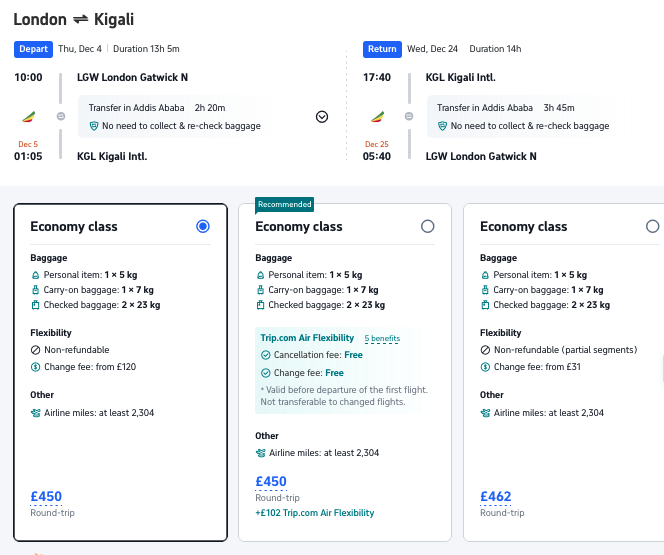Screen dimensions: 664x555
Task: Click the Recommended badge on middle card
Action: click(285, 204)
